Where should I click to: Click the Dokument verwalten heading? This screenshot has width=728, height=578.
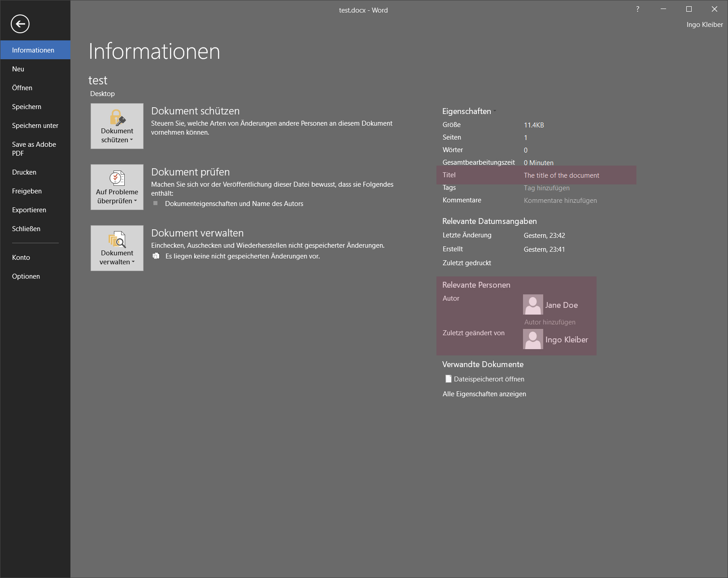197,233
